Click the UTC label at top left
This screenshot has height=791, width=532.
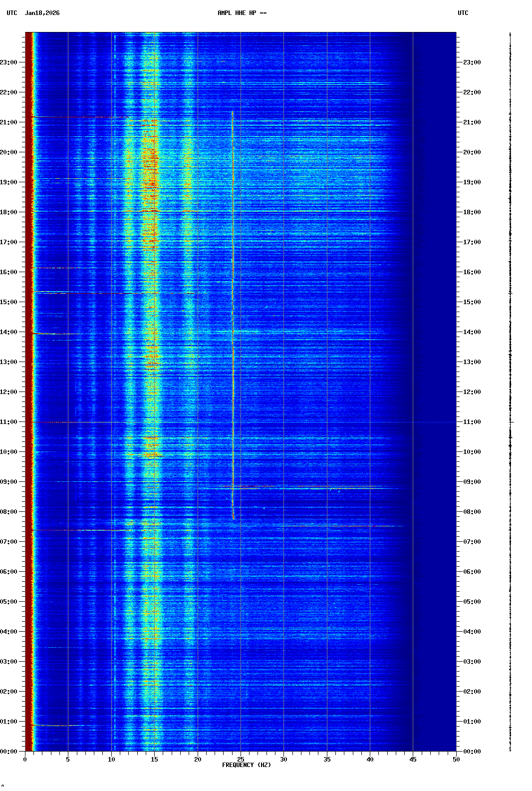click(x=11, y=13)
